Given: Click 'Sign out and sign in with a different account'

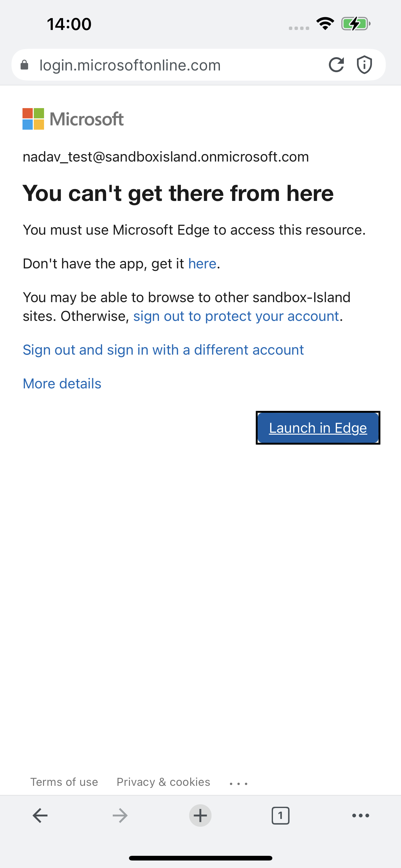Looking at the screenshot, I should (163, 350).
